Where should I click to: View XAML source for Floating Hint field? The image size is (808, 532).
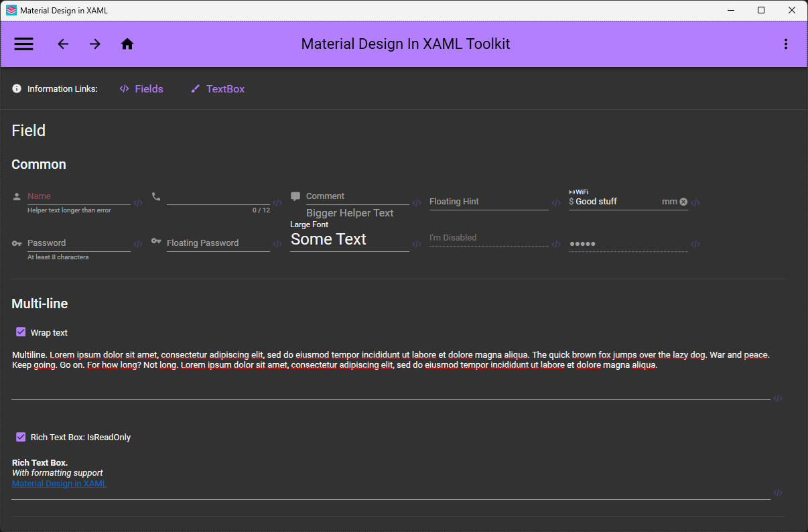tap(556, 203)
